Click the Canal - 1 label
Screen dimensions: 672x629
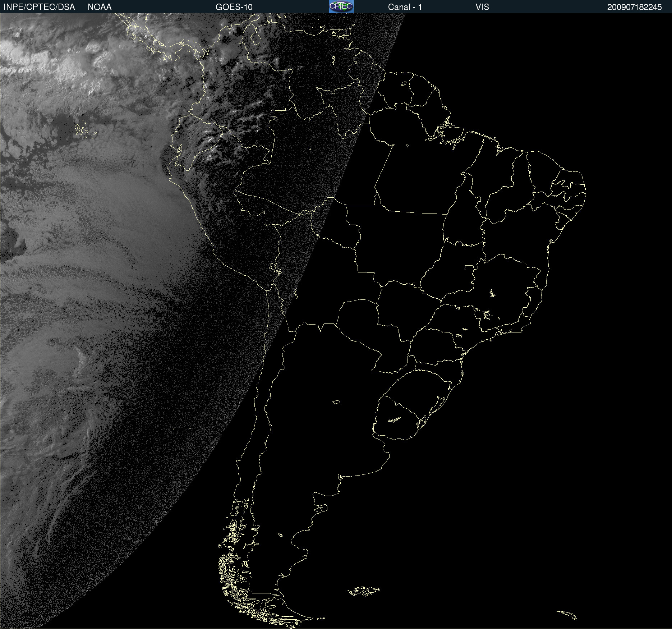pos(405,7)
